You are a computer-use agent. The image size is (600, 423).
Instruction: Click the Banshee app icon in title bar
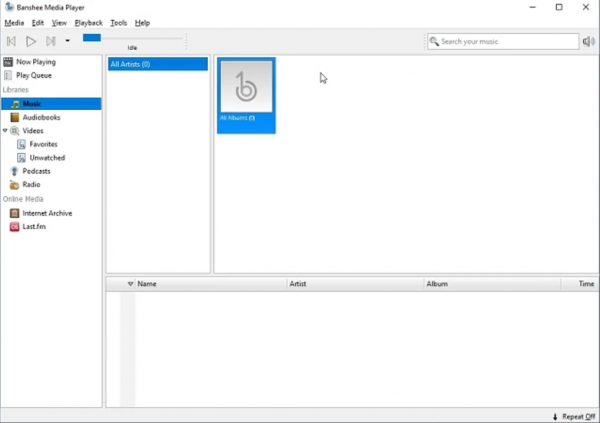click(9, 7)
